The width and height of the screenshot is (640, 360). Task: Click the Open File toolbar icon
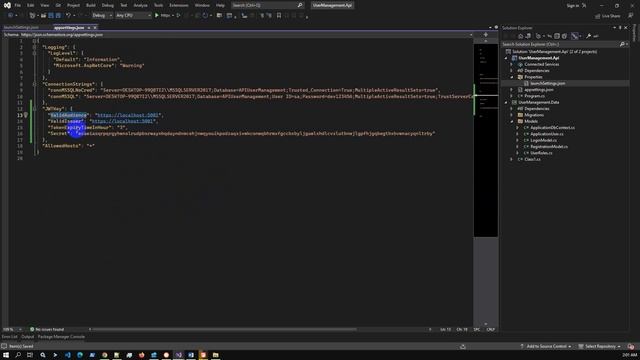pos(43,16)
